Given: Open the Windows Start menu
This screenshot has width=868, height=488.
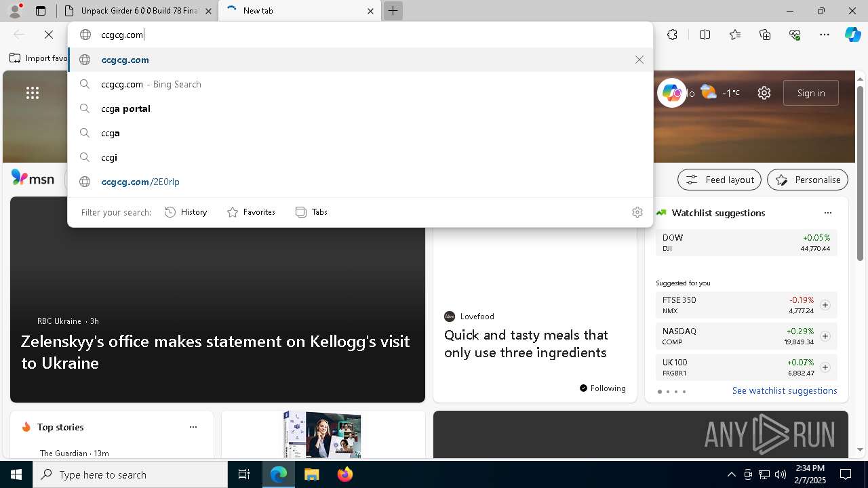Looking at the screenshot, I should click(x=16, y=474).
